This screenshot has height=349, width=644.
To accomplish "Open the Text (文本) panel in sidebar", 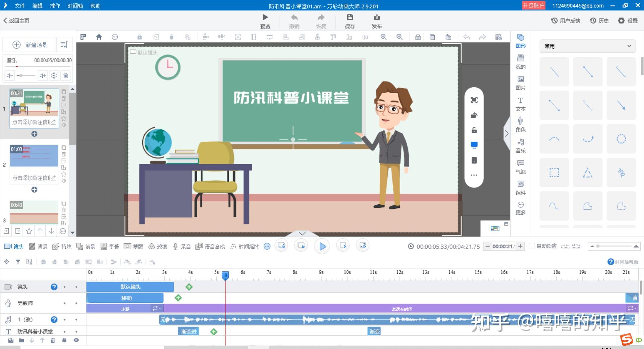I will coord(521,104).
